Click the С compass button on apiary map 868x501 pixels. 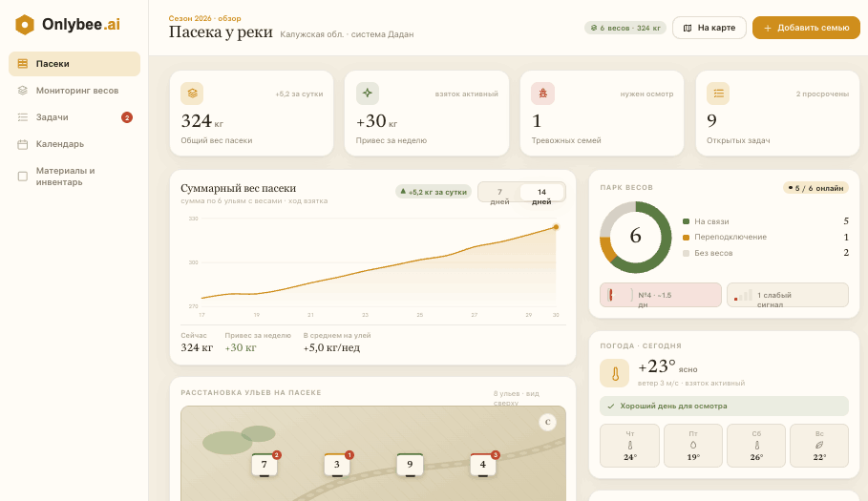pos(547,422)
